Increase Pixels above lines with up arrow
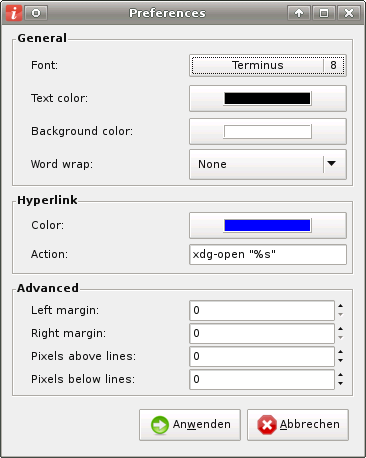Image resolution: width=366 pixels, height=458 pixels. 340,352
